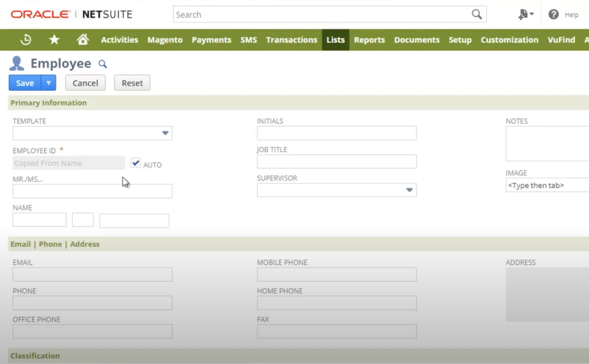Click the Employee search magnifier icon
This screenshot has height=364, width=589.
pos(103,64)
